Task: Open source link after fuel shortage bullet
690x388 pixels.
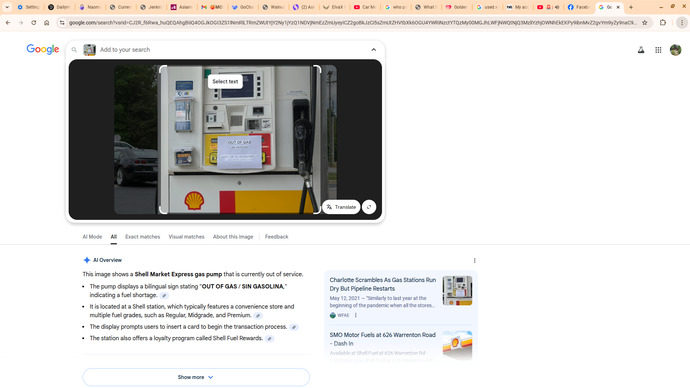Action: pos(164,296)
